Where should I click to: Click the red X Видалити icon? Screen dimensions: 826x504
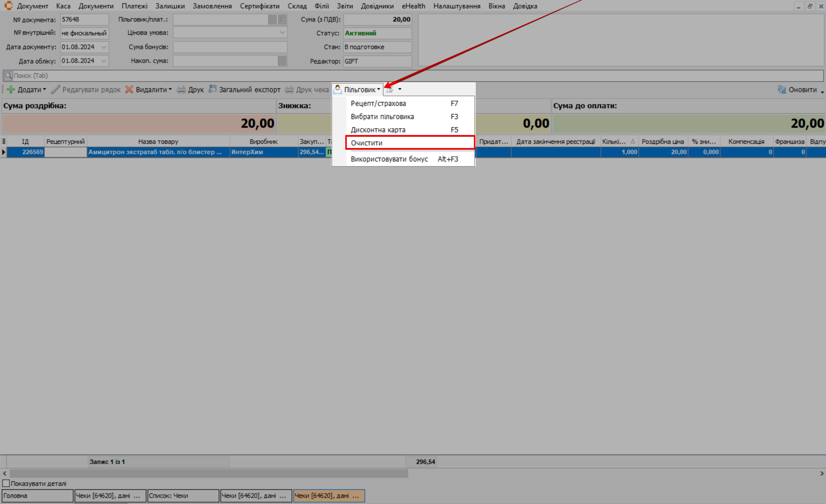[x=129, y=89]
